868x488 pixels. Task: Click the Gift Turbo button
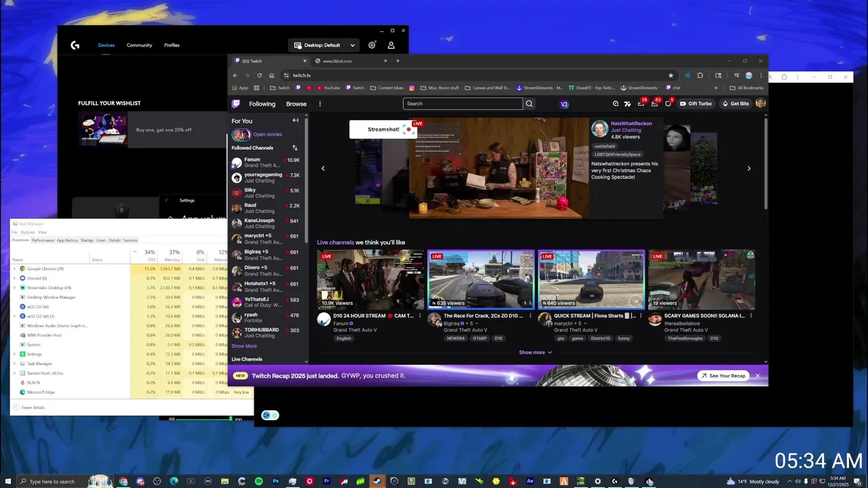pyautogui.click(x=696, y=104)
